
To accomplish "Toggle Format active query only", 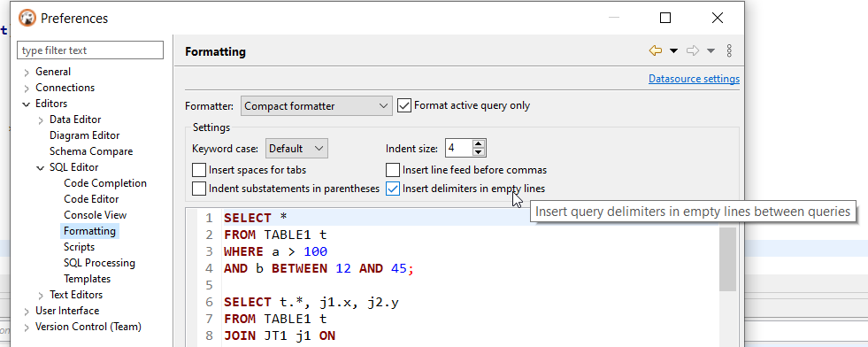I will (464, 105).
